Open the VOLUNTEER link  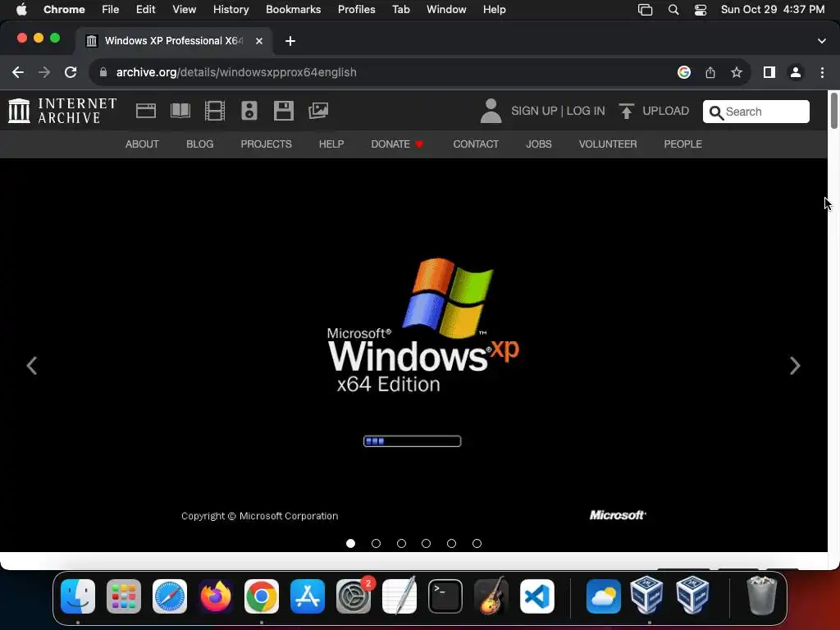(608, 144)
